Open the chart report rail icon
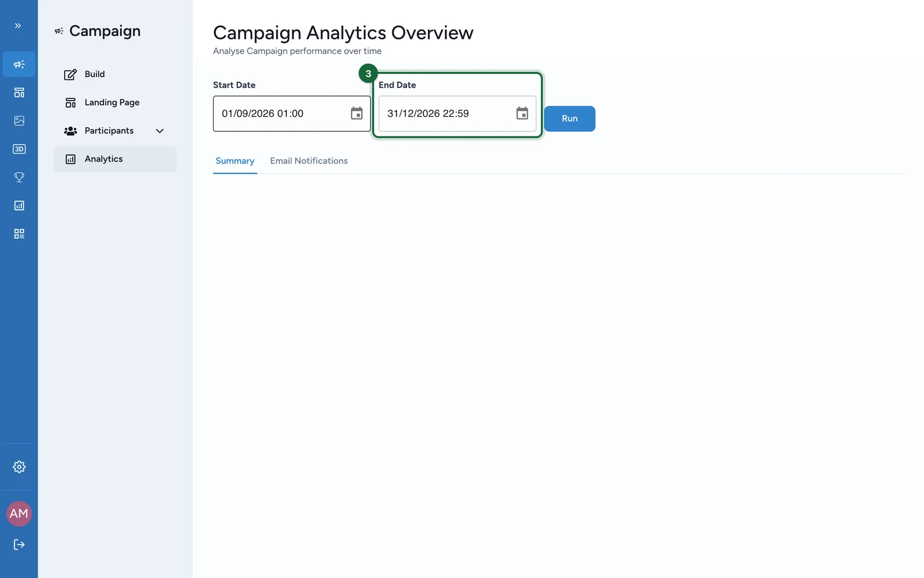 tap(19, 206)
